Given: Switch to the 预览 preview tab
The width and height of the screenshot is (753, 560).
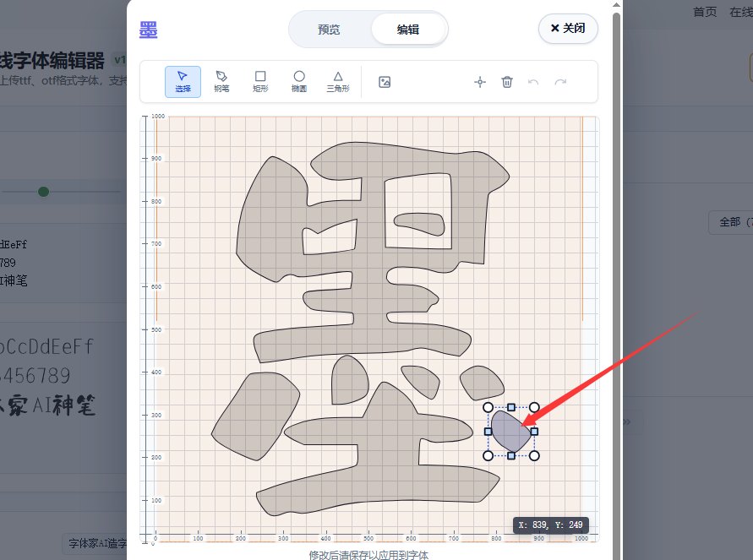Looking at the screenshot, I should [x=329, y=29].
